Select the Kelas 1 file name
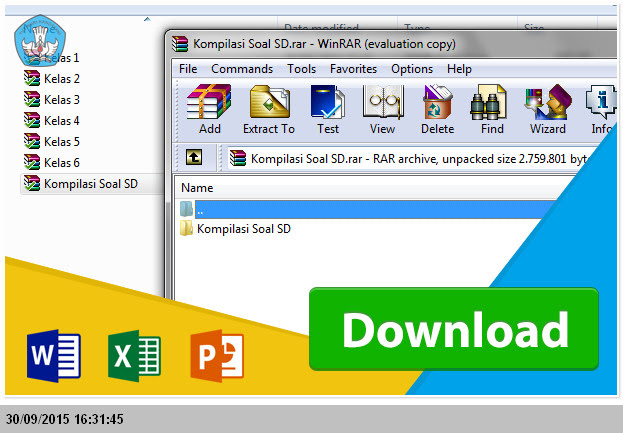This screenshot has width=623, height=433. pos(62,58)
